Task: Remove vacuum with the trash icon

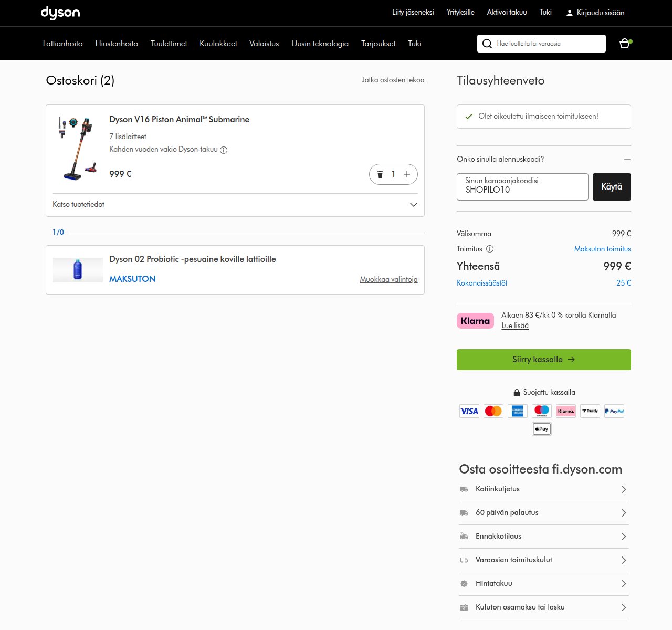Action: (x=380, y=174)
